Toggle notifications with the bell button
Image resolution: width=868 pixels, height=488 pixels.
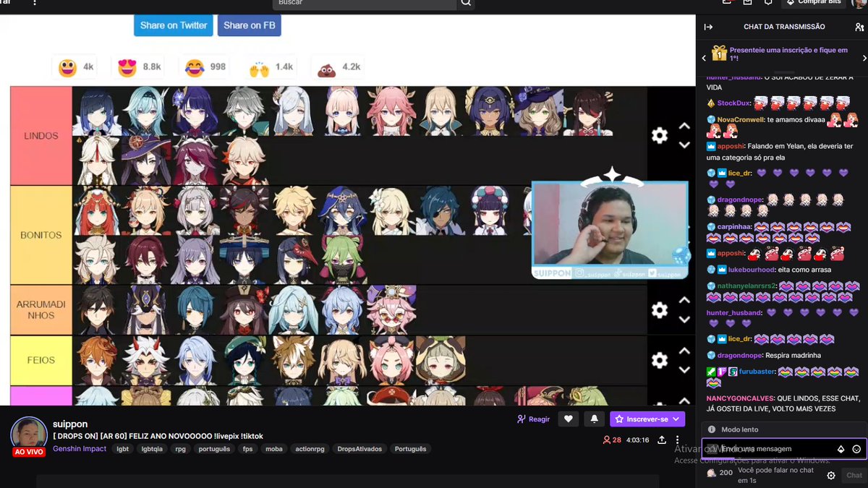coord(595,419)
